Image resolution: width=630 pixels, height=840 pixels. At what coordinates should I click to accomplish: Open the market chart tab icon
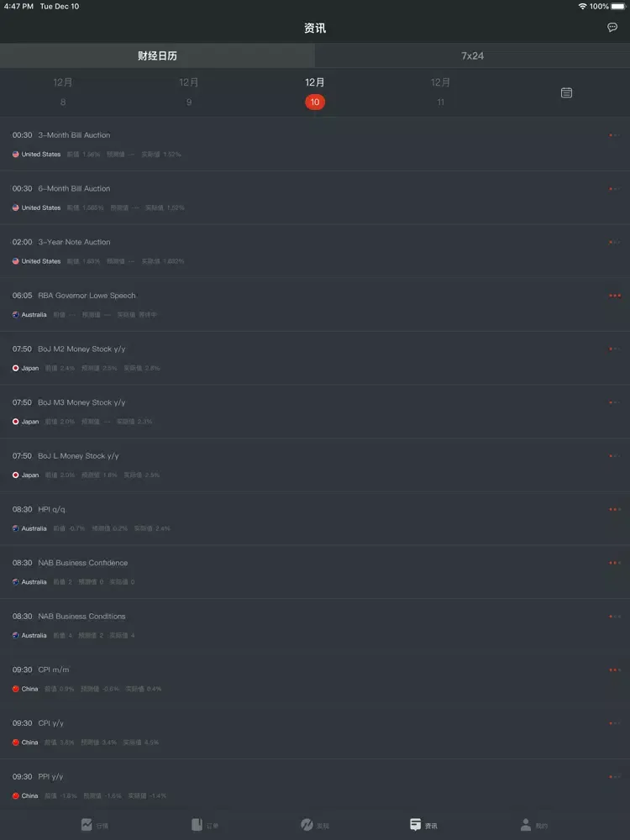click(87, 825)
